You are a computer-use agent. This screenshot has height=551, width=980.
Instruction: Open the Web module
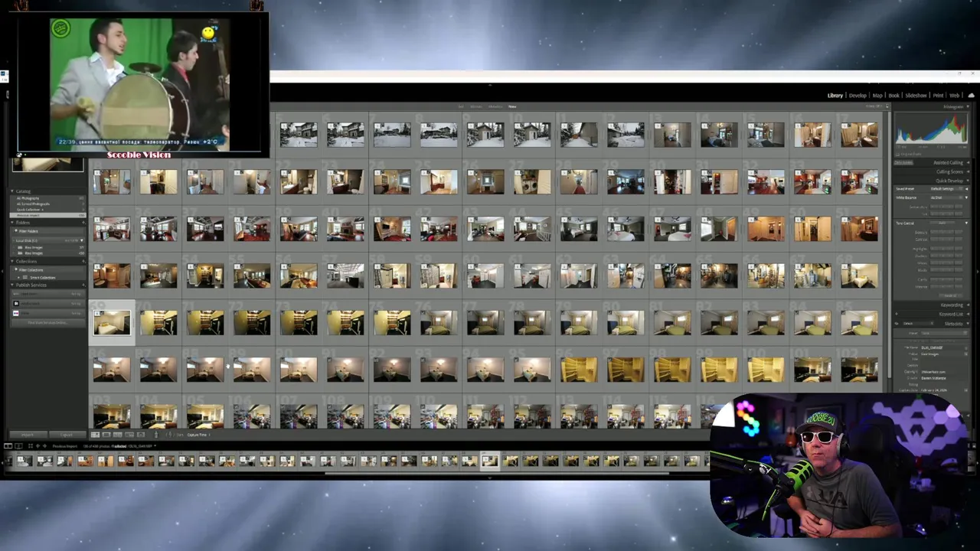click(955, 96)
